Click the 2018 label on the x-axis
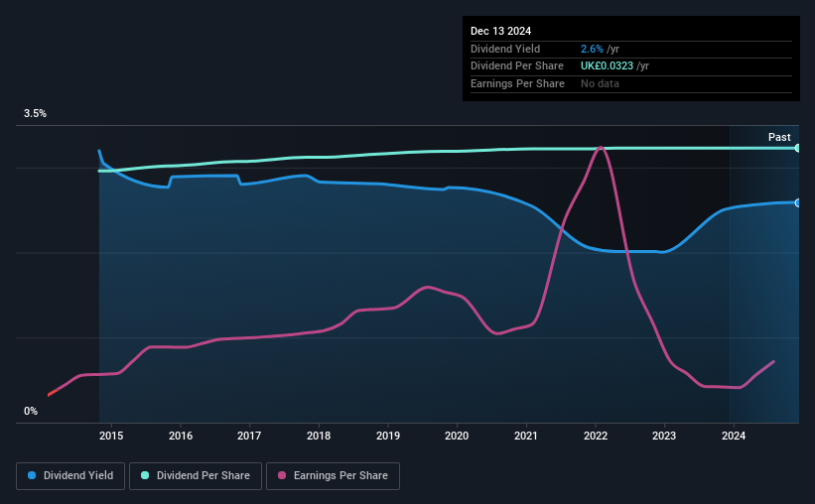815x504 pixels. [x=319, y=436]
